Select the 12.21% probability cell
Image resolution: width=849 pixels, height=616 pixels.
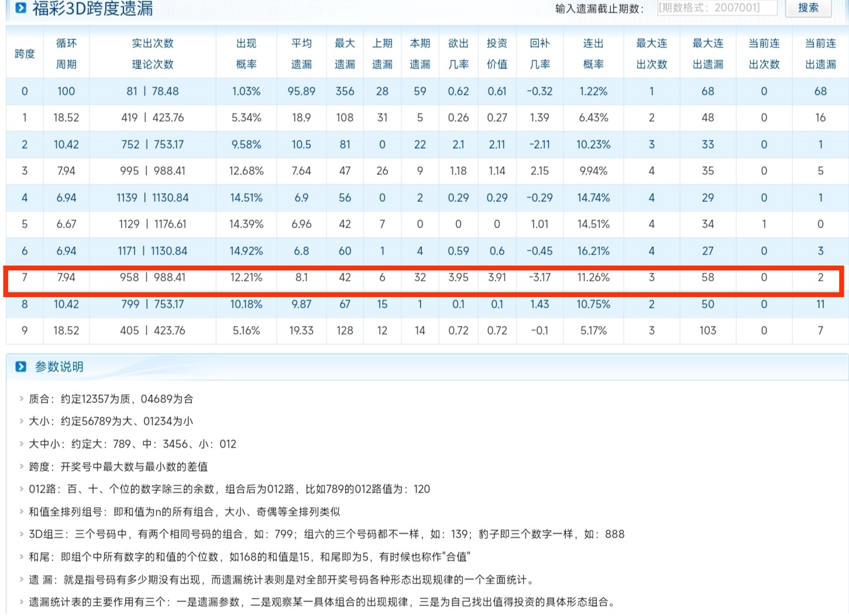[246, 277]
